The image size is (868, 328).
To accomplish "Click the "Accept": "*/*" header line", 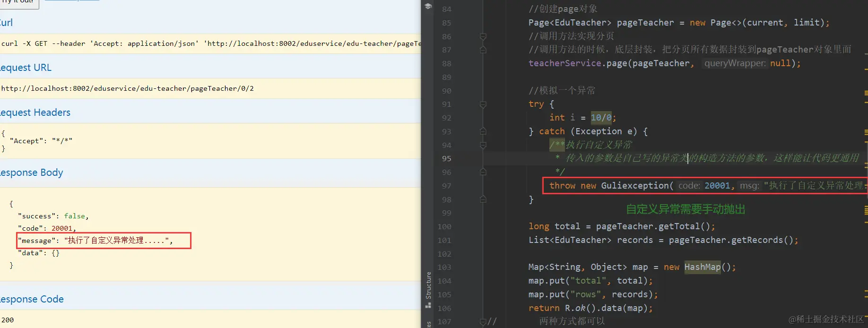I will coord(41,141).
